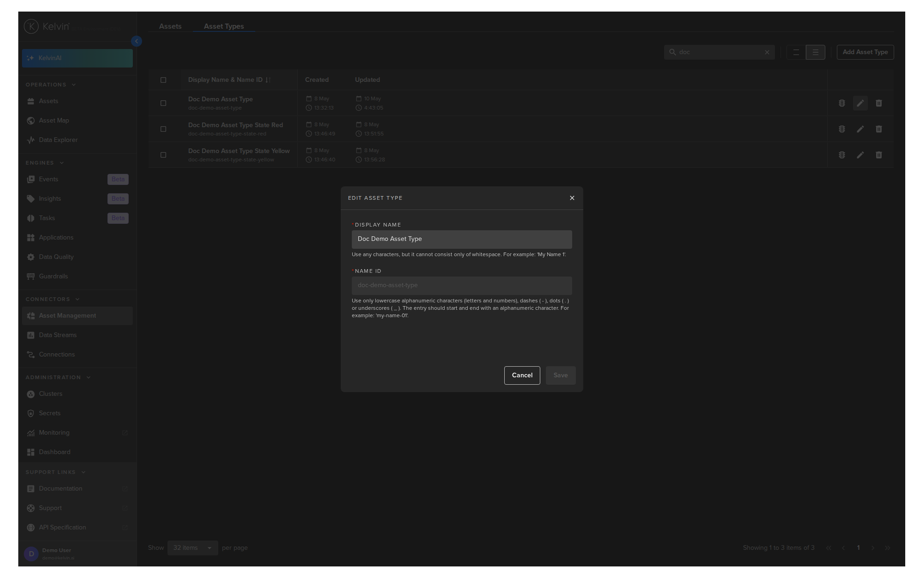Image resolution: width=924 pixels, height=578 pixels.
Task: Open Dashboard in sidebar
Action: tap(77, 452)
